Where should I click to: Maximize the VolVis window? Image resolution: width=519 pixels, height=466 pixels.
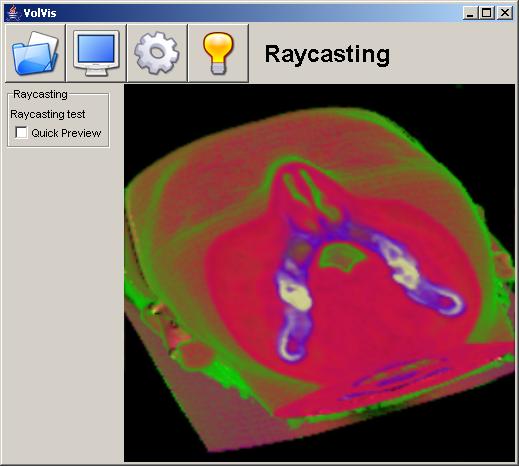click(x=487, y=13)
